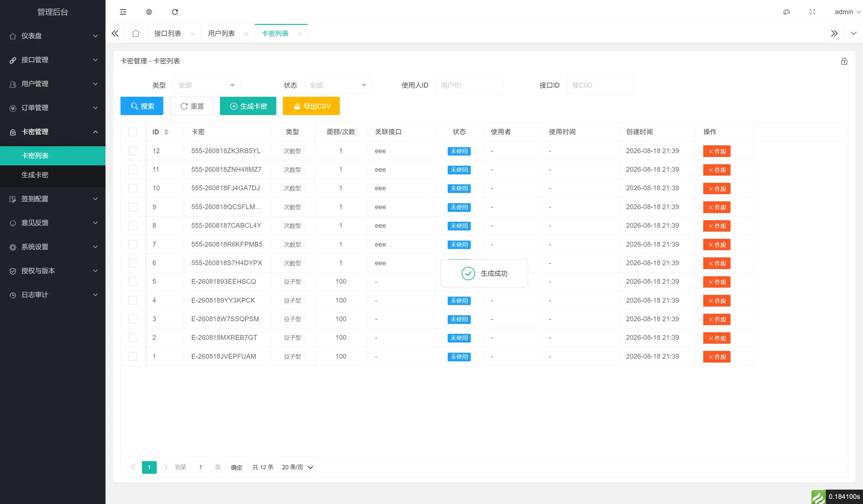Open the theme palette icon
The height and width of the screenshot is (504, 863).
click(x=787, y=12)
